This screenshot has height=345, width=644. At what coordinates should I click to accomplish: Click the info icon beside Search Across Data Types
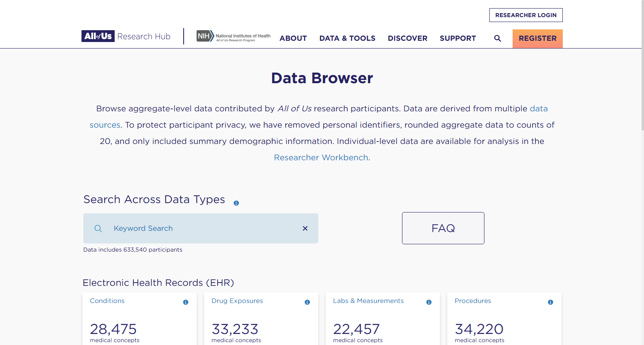coord(236,203)
